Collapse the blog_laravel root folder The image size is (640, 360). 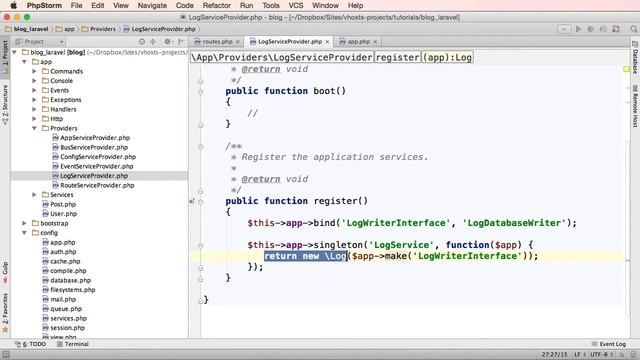pos(15,52)
